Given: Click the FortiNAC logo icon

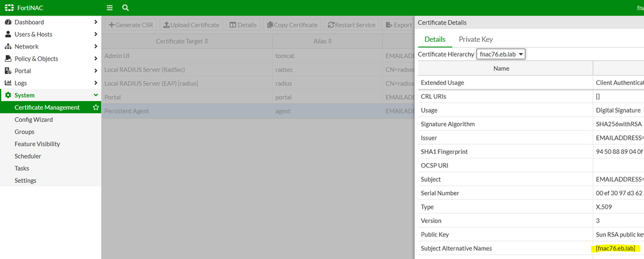Looking at the screenshot, I should (x=9, y=8).
